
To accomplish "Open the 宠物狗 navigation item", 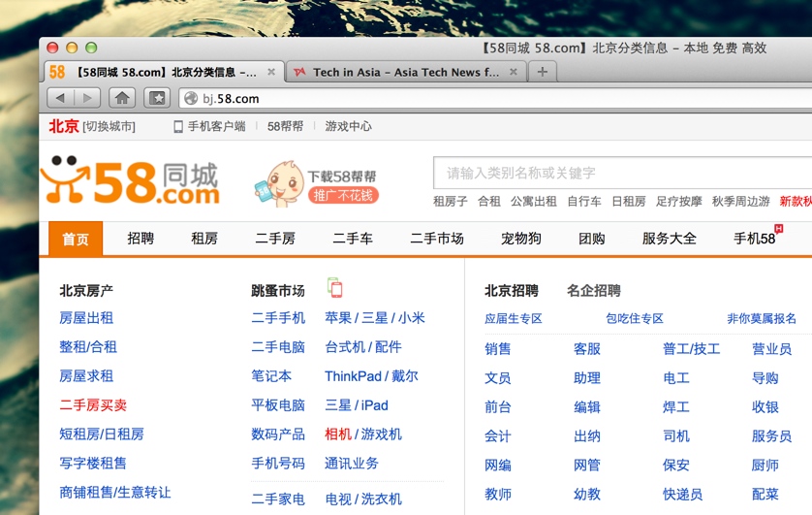I will [x=521, y=239].
